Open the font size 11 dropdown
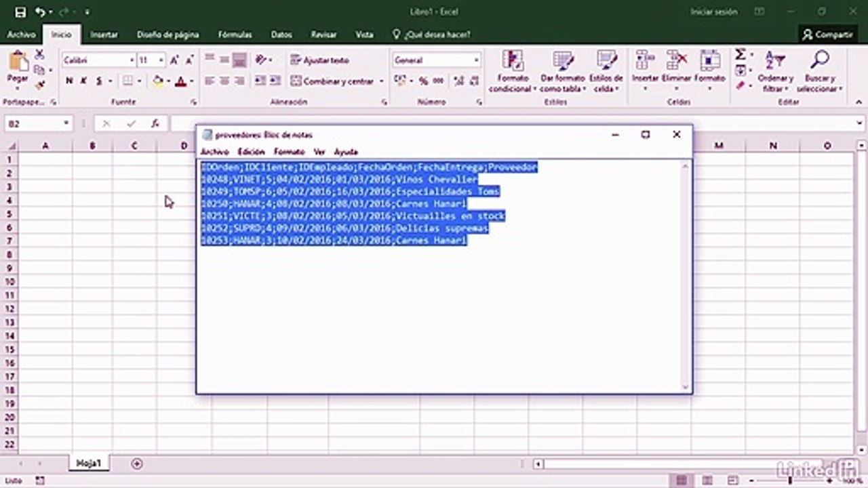This screenshot has width=868, height=488. click(x=161, y=60)
